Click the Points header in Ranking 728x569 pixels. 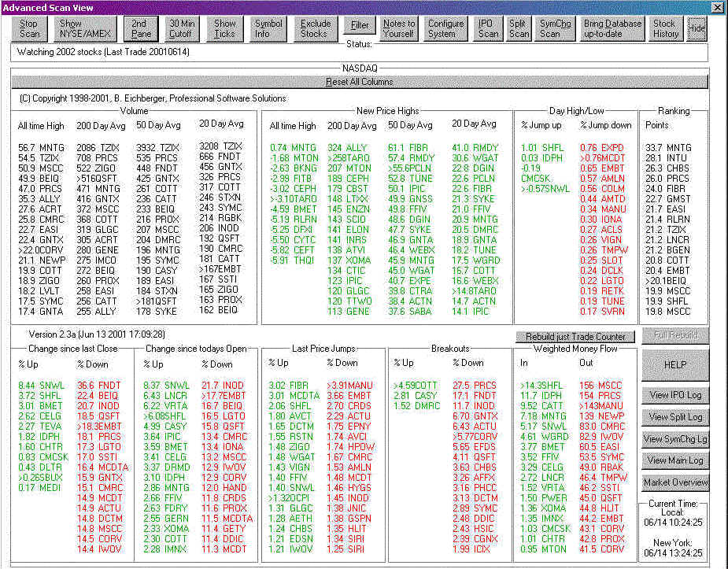(x=656, y=125)
